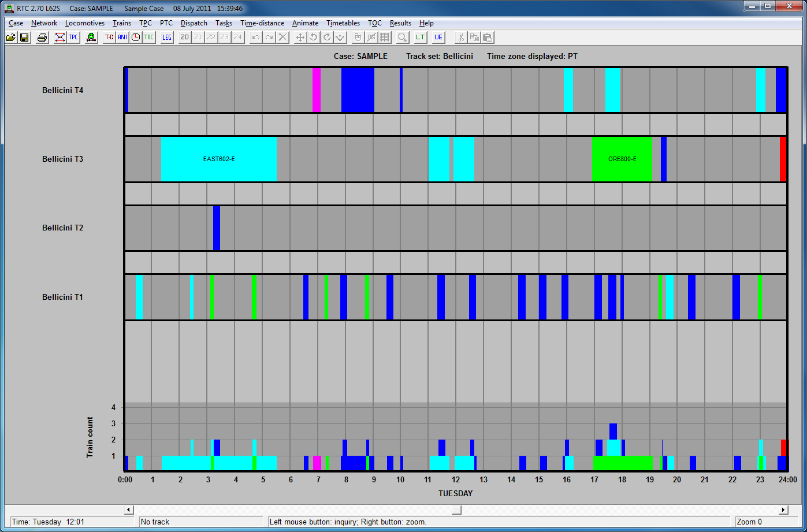Click the clock timetable icon
The image size is (807, 532).
click(136, 38)
